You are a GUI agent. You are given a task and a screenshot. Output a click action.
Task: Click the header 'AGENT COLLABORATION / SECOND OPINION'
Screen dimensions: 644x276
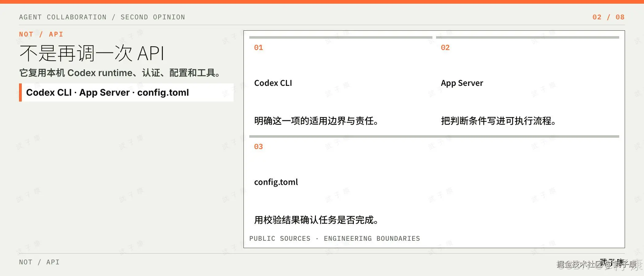pos(102,17)
